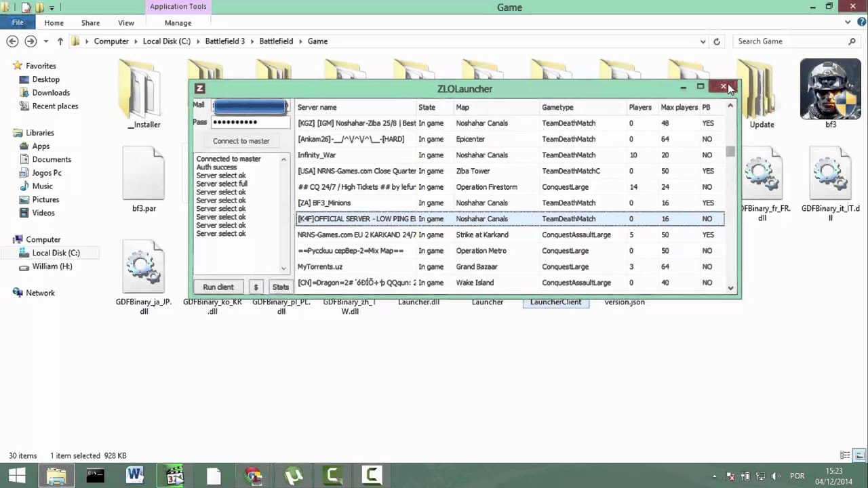Sort by Gametype column header
Image resolution: width=868 pixels, height=488 pixels.
tap(583, 107)
